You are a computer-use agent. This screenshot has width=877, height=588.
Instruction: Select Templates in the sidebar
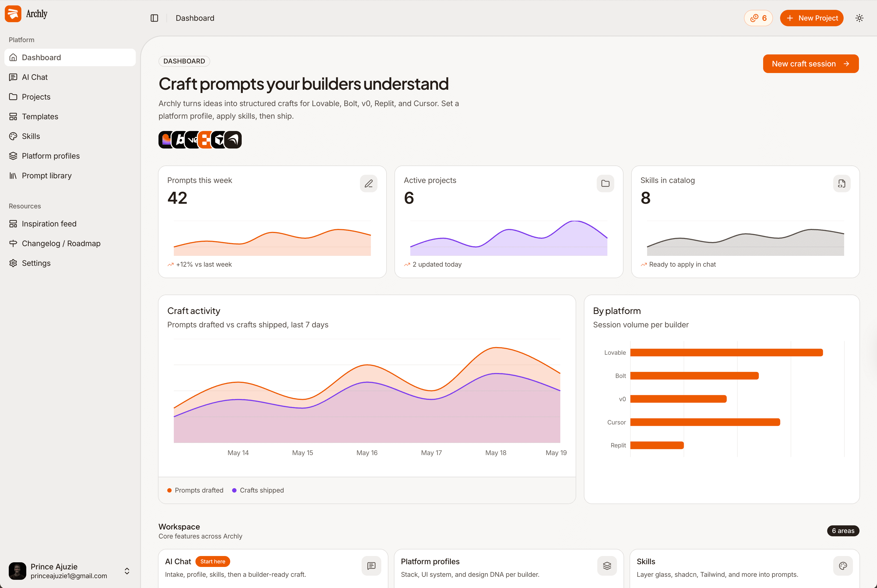pos(70,117)
